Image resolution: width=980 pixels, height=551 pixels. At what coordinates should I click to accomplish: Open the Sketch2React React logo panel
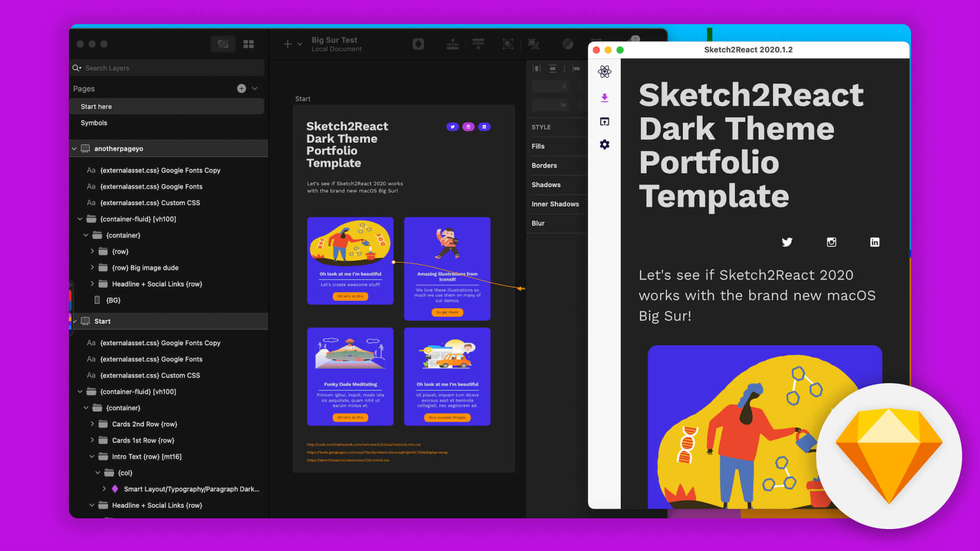tap(604, 71)
